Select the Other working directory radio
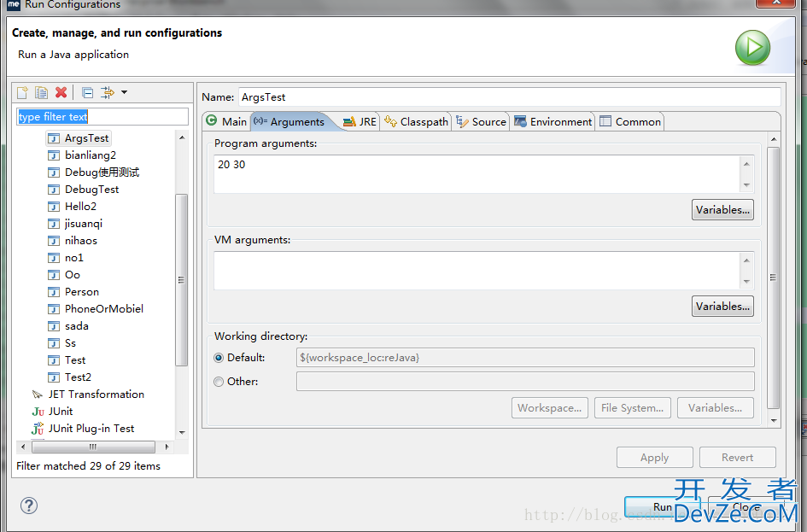This screenshot has height=532, width=807. (219, 382)
